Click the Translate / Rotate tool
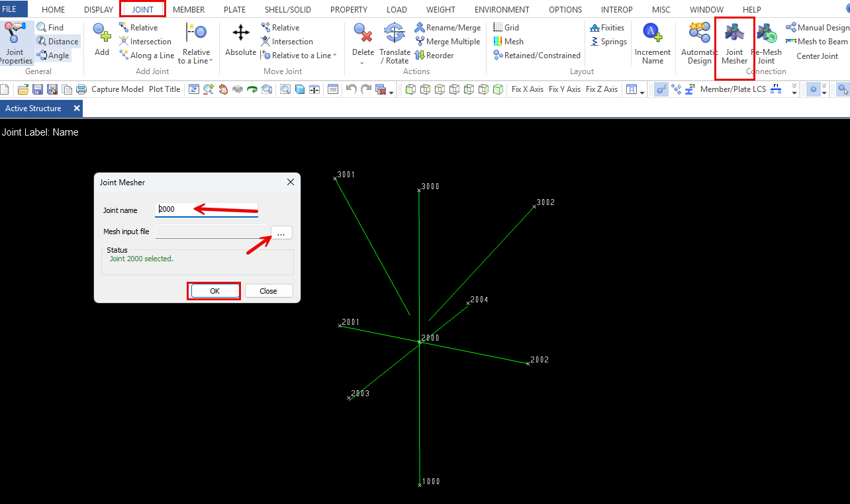This screenshot has width=850, height=504. [395, 44]
